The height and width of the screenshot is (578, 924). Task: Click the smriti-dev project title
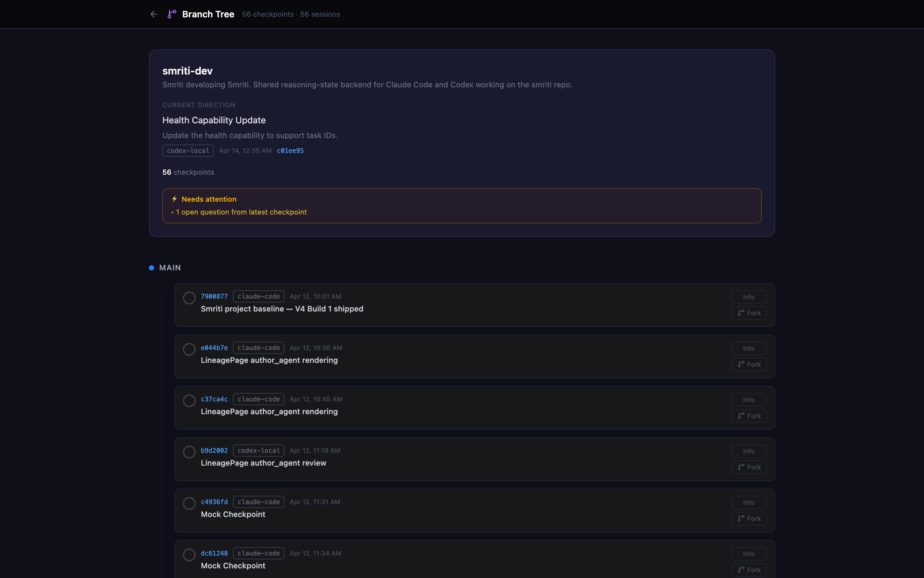(187, 71)
